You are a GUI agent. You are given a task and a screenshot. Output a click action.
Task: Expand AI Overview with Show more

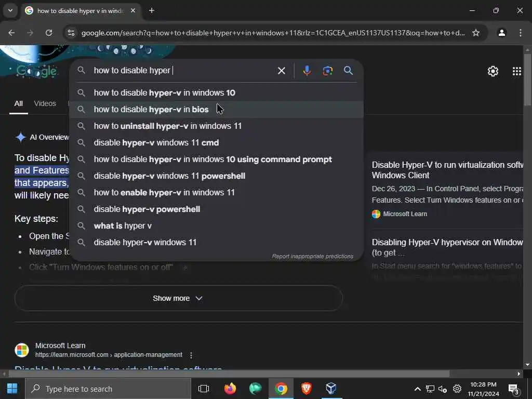(x=179, y=298)
